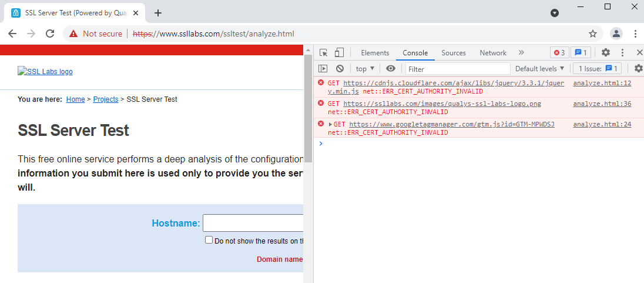644x283 pixels.
Task: Click the SSL Server Test heading text
Action: pos(73,131)
